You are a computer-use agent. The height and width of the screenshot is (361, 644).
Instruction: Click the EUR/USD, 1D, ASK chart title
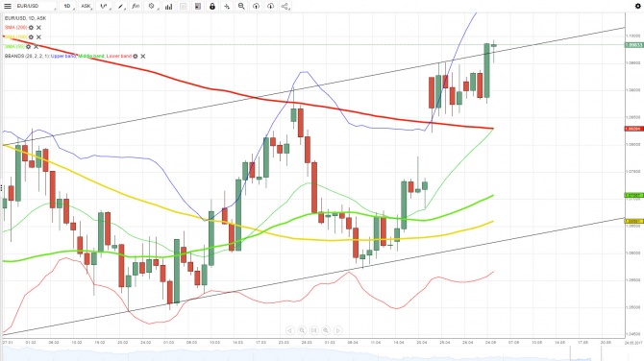click(x=25, y=18)
